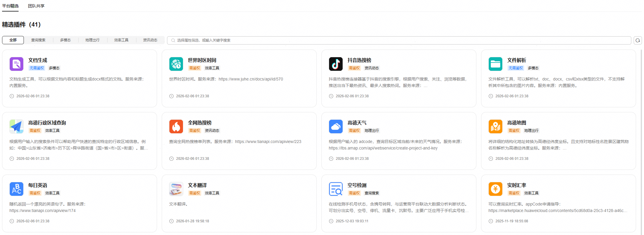The width and height of the screenshot is (644, 235).
Task: Click the 抖音热搜榜 TikTok icon
Action: coord(336,64)
